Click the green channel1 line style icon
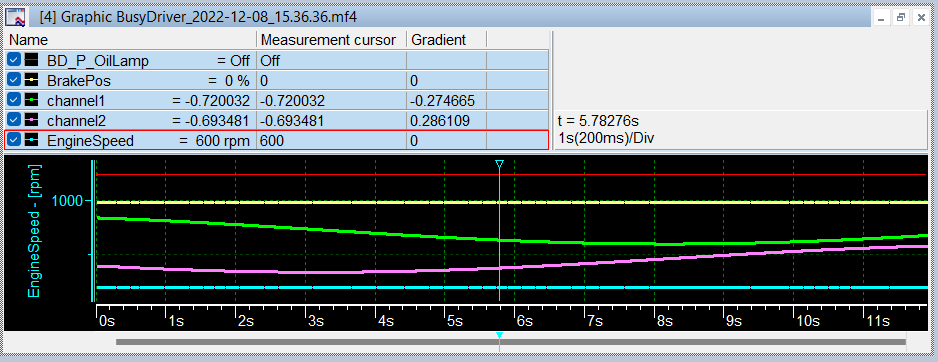This screenshot has width=938, height=362. pyautogui.click(x=31, y=100)
